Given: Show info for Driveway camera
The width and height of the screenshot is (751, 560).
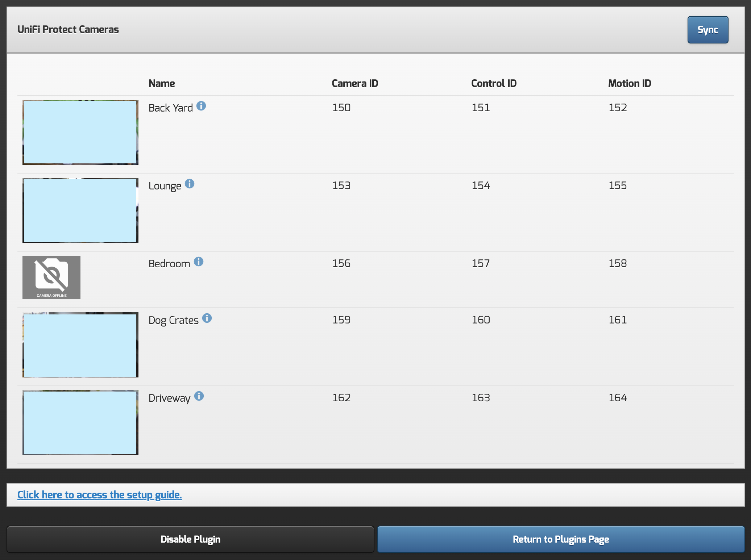Looking at the screenshot, I should click(199, 396).
